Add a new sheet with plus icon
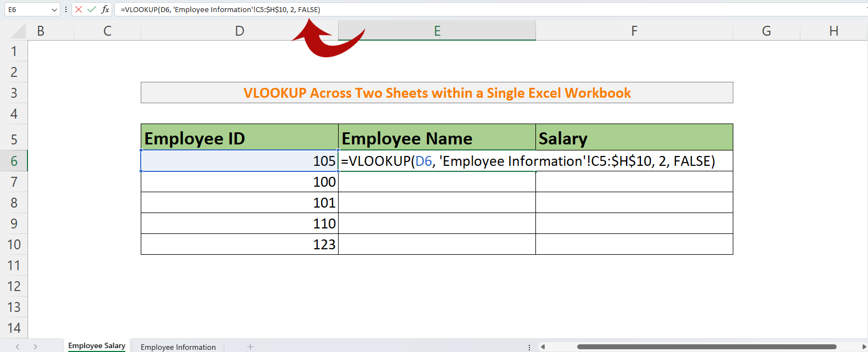This screenshot has height=352, width=868. point(250,347)
